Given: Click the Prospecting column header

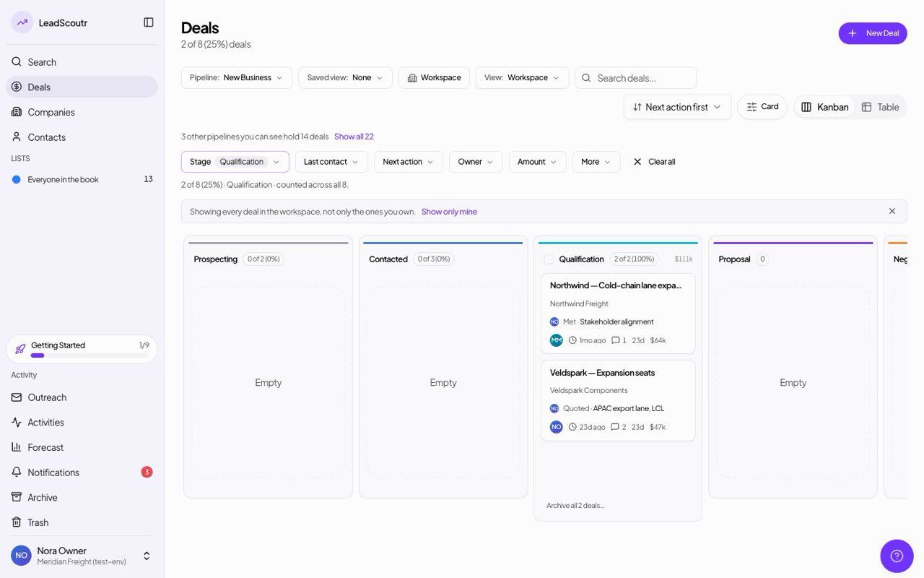Looking at the screenshot, I should 215,259.
